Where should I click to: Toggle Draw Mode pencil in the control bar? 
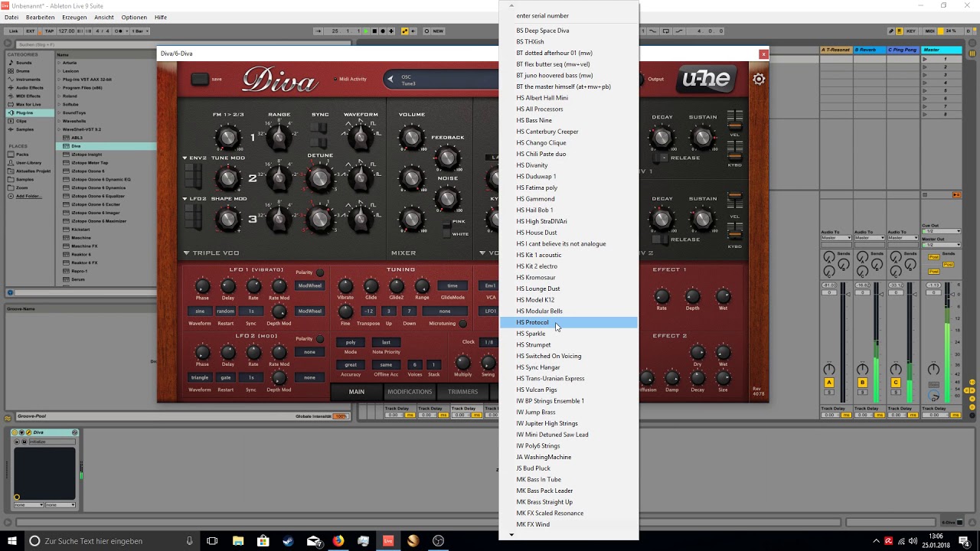(x=891, y=31)
